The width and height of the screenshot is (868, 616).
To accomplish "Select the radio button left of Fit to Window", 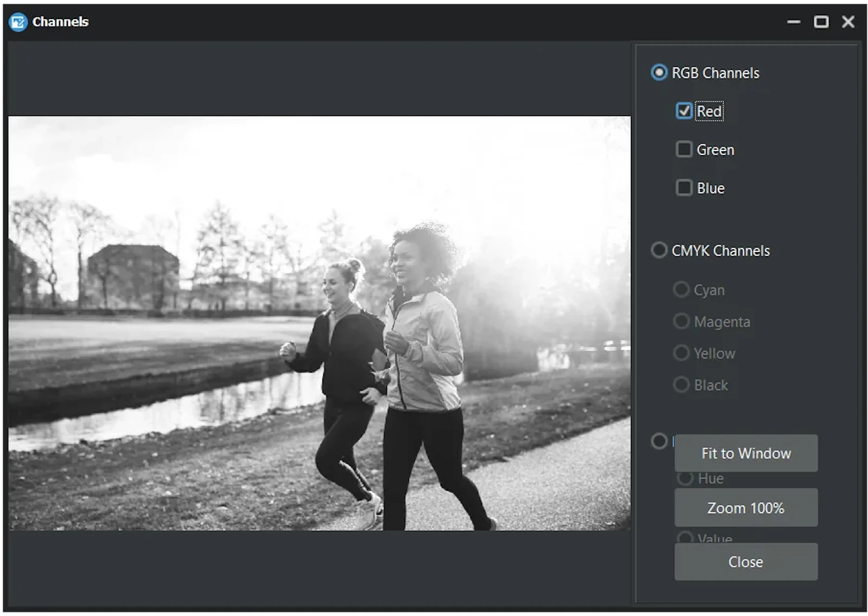I will click(x=659, y=441).
